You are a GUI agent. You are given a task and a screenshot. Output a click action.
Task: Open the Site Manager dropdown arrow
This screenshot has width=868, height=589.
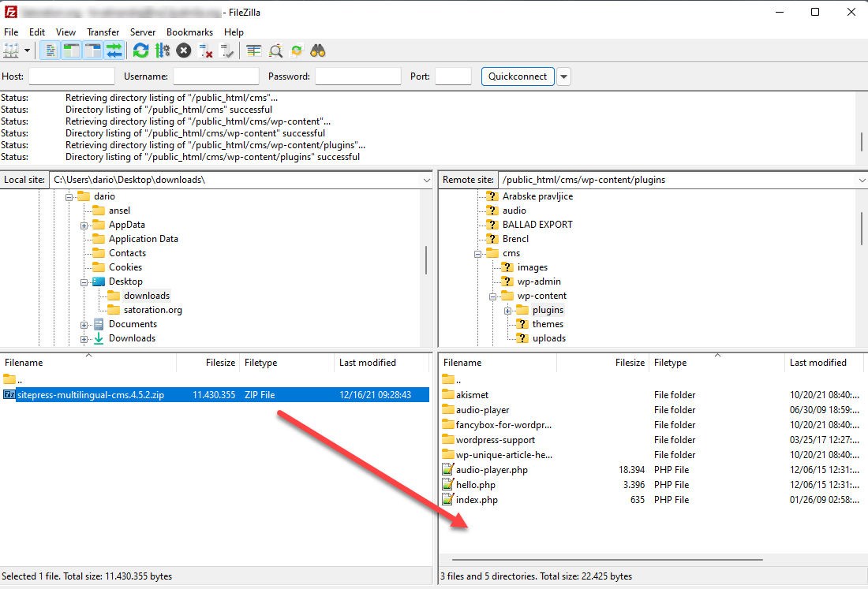[x=27, y=51]
